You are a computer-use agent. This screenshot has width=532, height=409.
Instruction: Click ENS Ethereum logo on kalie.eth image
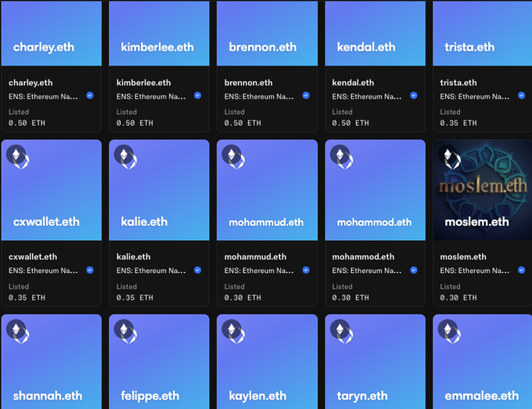[x=125, y=157]
